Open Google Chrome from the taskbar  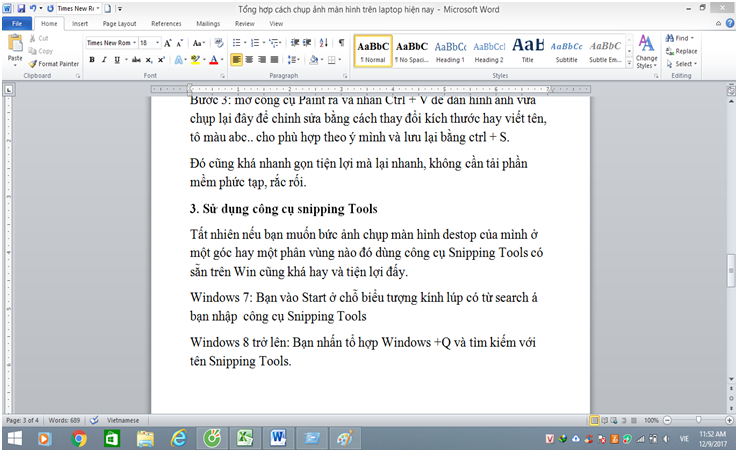click(79, 438)
